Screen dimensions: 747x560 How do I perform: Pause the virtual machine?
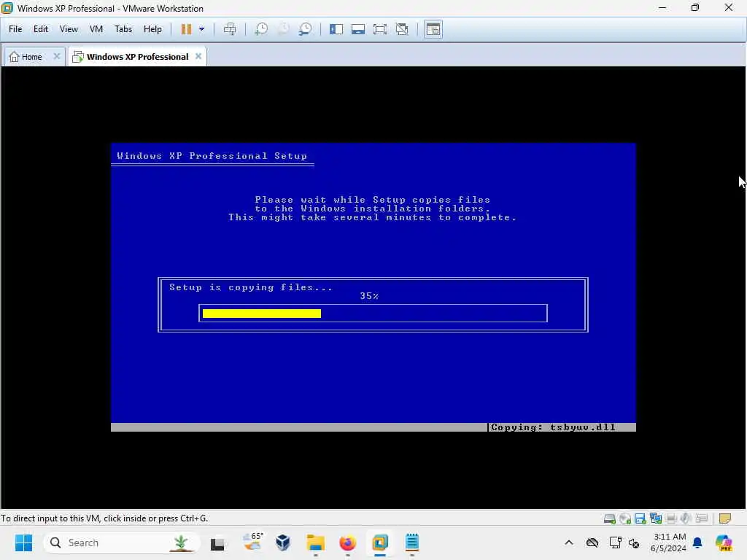click(186, 29)
